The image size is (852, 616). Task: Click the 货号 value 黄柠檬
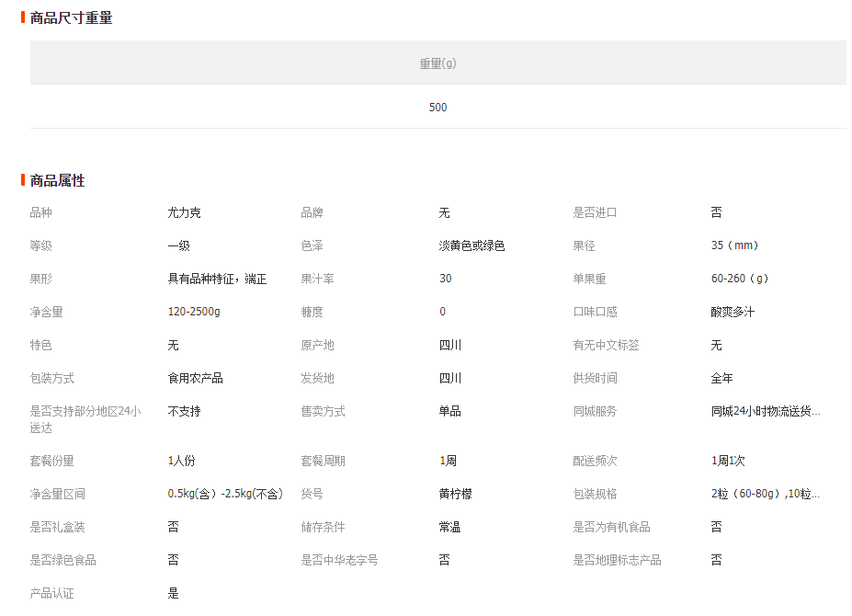[x=455, y=494]
